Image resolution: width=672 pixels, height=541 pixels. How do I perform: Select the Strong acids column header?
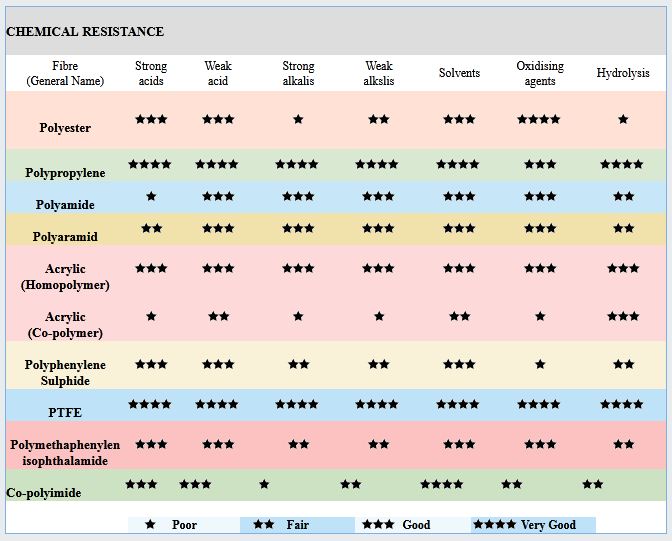click(x=151, y=74)
